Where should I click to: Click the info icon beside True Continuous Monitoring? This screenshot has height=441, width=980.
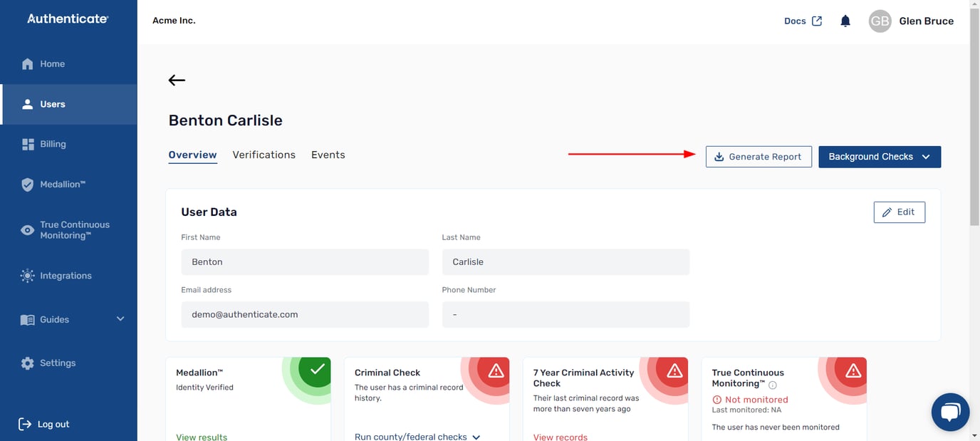click(773, 385)
